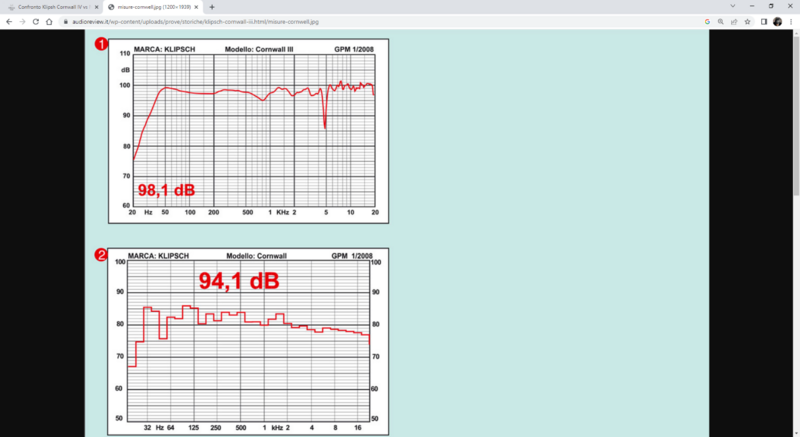The width and height of the screenshot is (800, 437).
Task: Bookmark this page with the star icon
Action: point(747,22)
